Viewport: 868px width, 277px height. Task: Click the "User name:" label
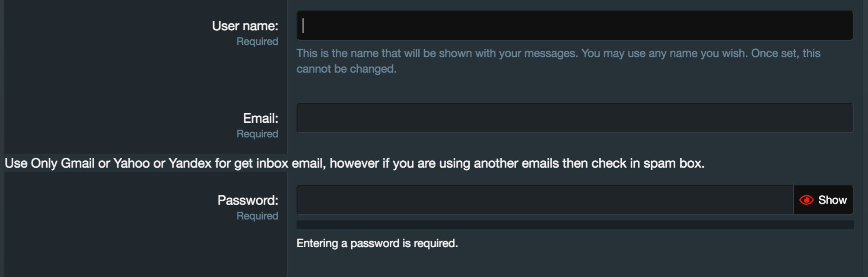(245, 26)
